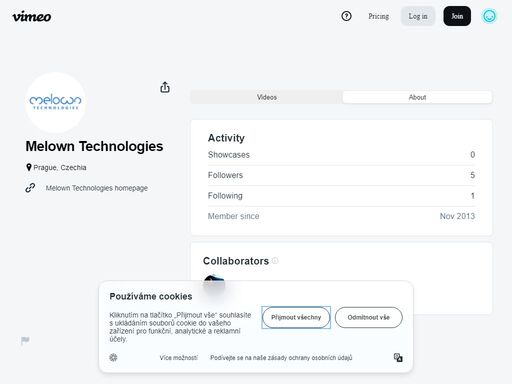Click the share profile icon
This screenshot has height=384, width=512.
[165, 87]
